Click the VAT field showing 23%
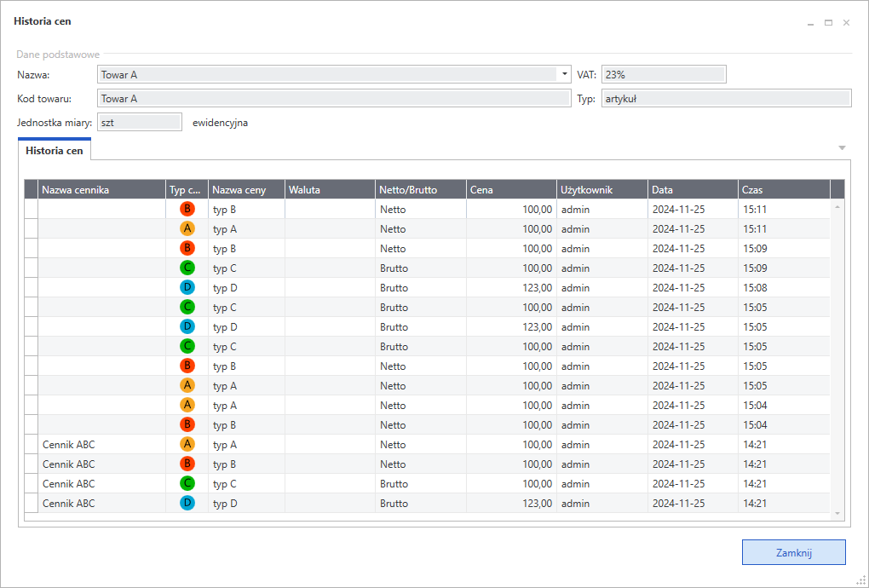 [663, 75]
